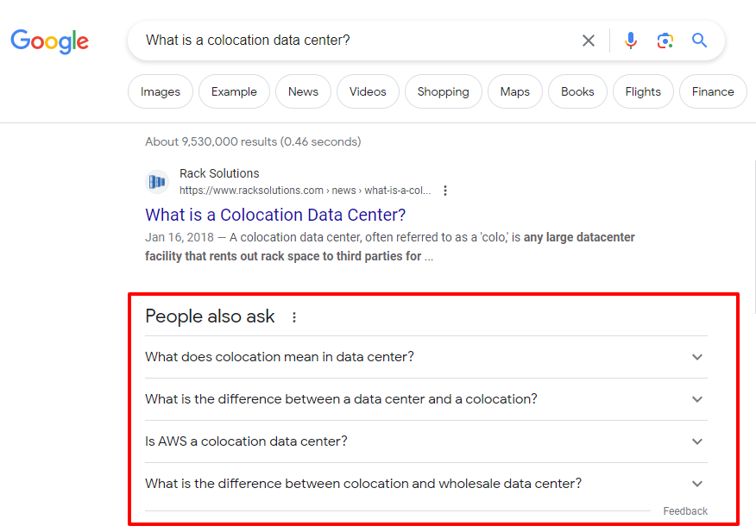The width and height of the screenshot is (756, 532).
Task: Start voice search with the microphone icon
Action: tap(630, 41)
